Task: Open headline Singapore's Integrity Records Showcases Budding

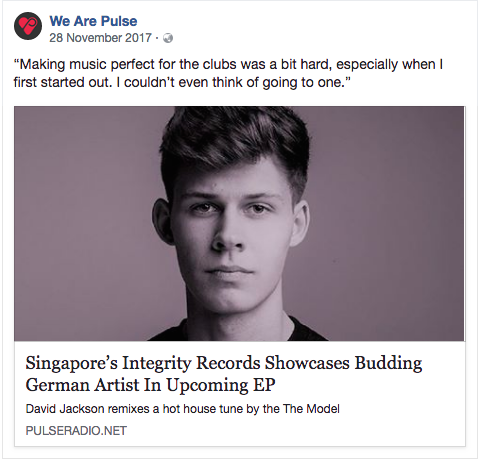Action: tap(224, 363)
